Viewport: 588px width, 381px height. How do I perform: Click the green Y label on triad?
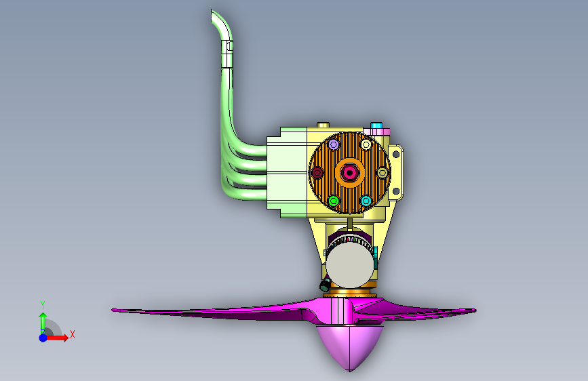tap(43, 305)
